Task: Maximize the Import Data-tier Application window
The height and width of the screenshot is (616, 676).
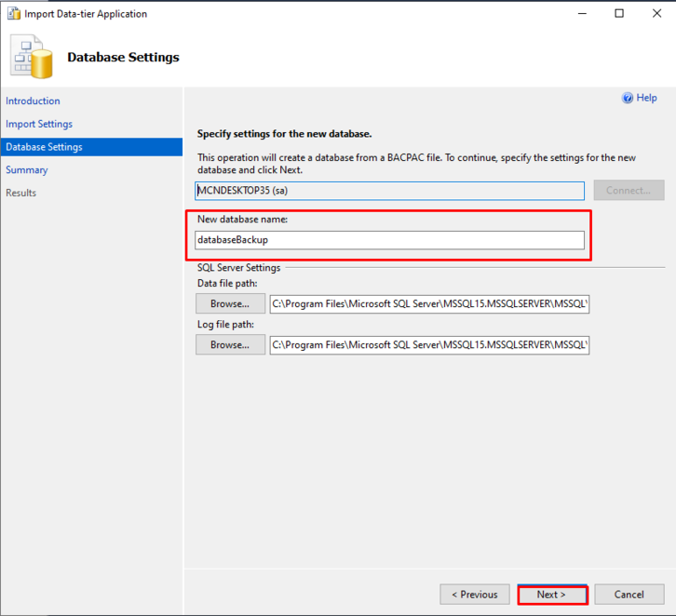Action: [x=619, y=14]
